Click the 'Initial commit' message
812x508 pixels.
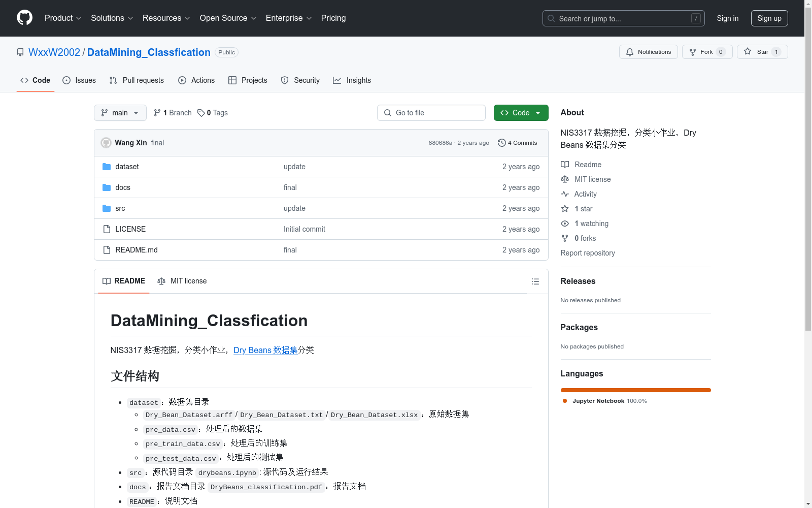pyautogui.click(x=304, y=229)
